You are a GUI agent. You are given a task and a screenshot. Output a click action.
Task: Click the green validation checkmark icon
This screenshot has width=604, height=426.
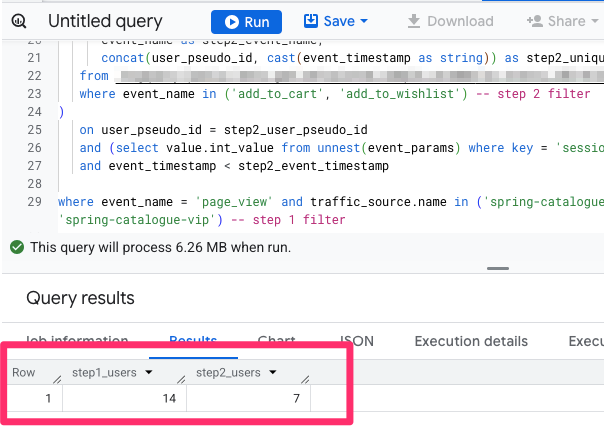click(x=17, y=246)
